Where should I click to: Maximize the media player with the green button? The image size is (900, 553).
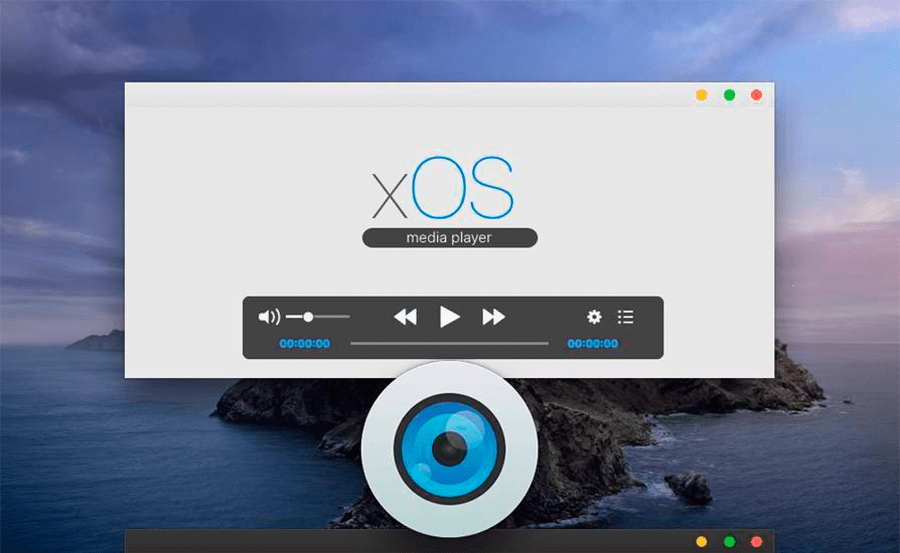point(729,95)
